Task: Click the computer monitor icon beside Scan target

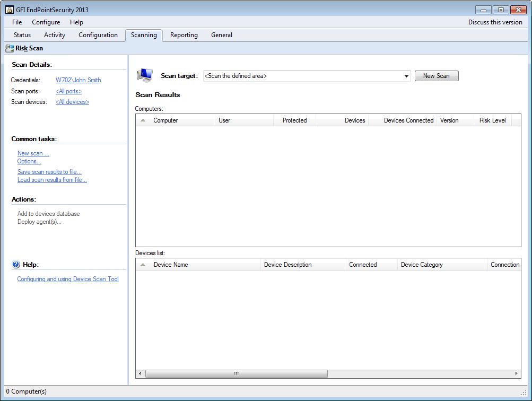Action: pos(144,75)
